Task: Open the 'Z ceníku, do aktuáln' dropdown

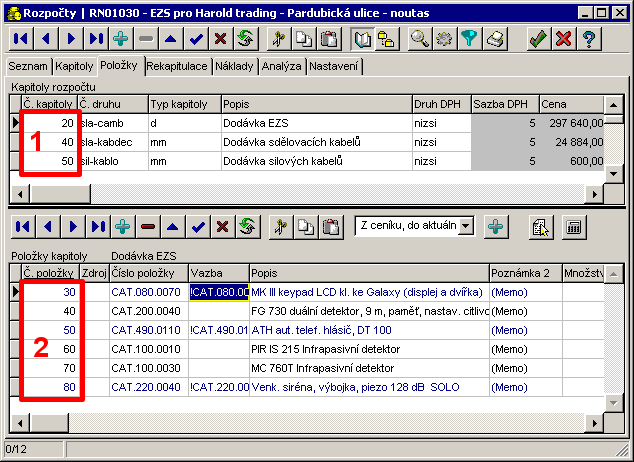Action: coord(465,226)
